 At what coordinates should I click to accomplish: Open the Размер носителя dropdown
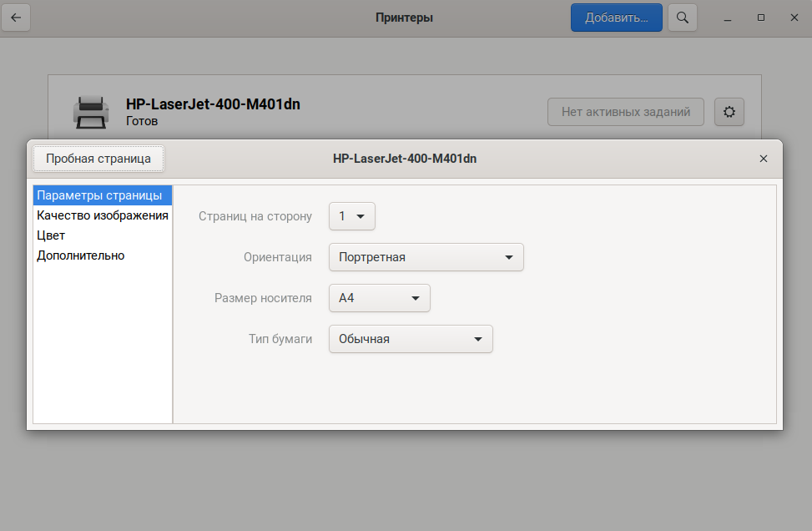click(379, 298)
